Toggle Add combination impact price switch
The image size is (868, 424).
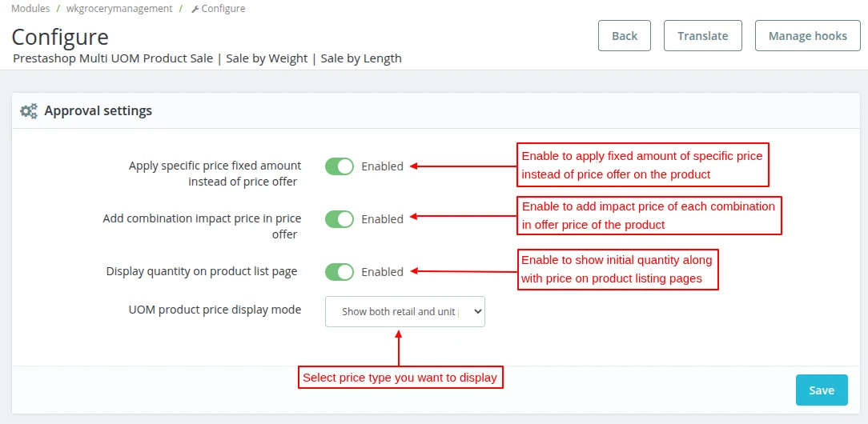(339, 219)
